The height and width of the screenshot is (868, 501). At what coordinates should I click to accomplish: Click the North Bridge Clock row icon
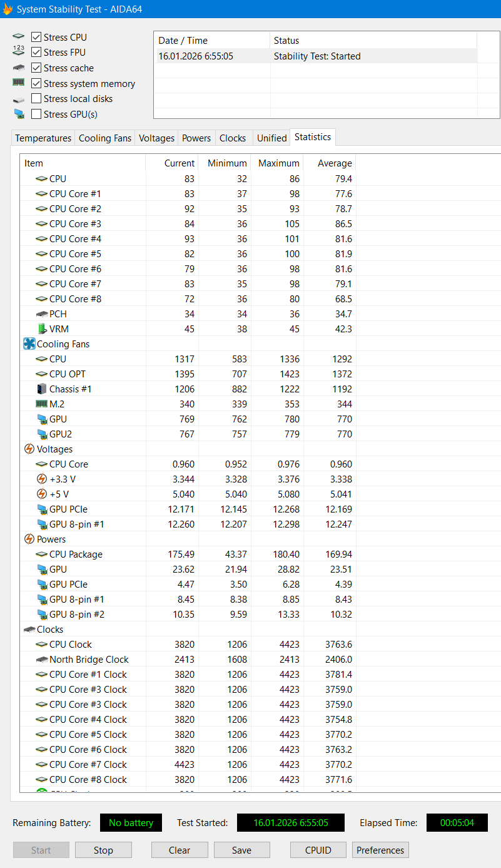(42, 659)
